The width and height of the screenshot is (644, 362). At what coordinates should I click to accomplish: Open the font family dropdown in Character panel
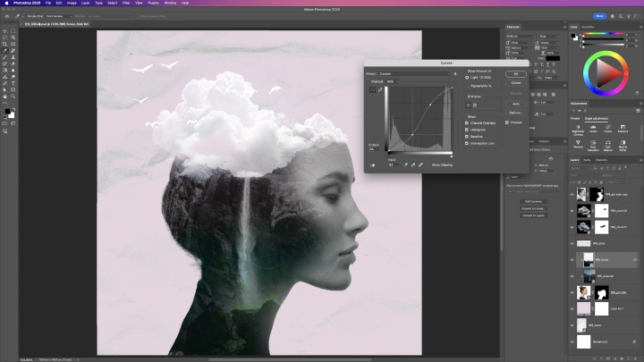(521, 36)
